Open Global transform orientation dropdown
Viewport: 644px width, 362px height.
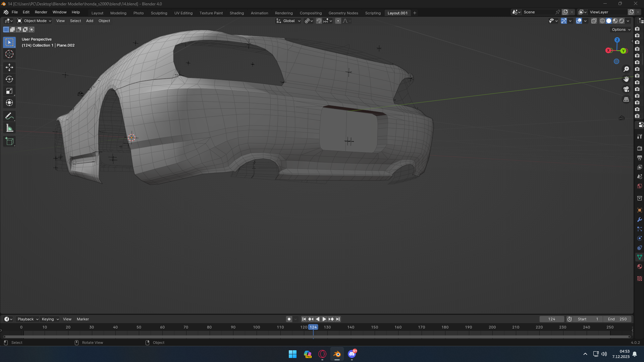click(x=288, y=21)
